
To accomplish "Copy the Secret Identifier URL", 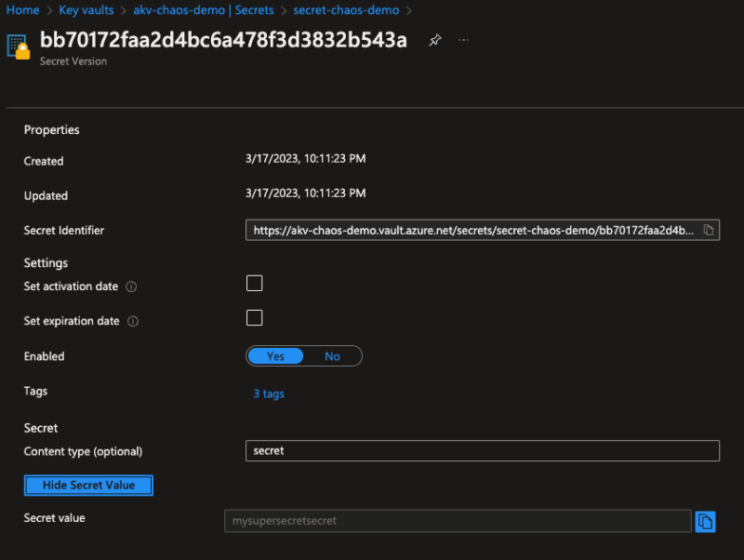I will (x=710, y=230).
